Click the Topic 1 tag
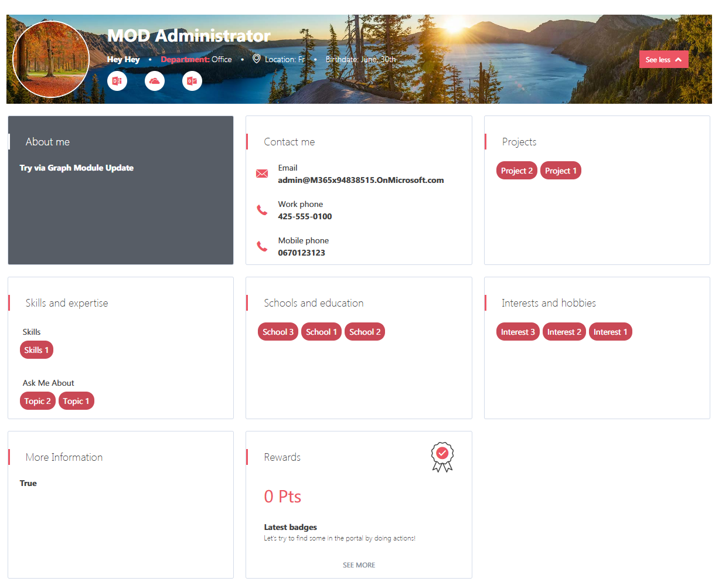Screen dimensions: 722x588 [76, 401]
